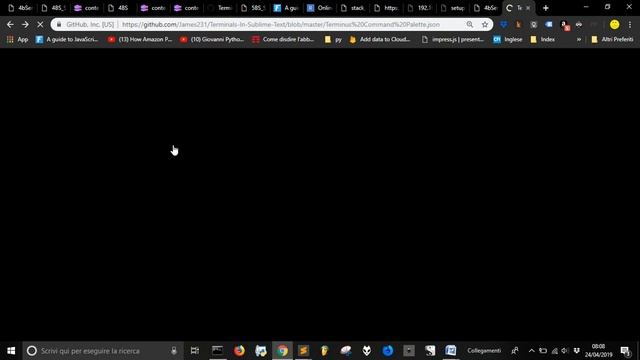Switch to the https tab

[x=387, y=8]
